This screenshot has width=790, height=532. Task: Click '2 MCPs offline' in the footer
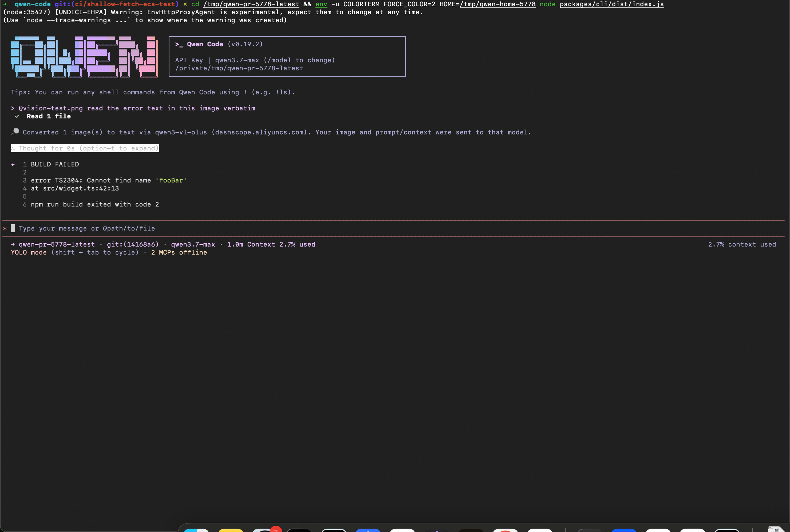[179, 253]
